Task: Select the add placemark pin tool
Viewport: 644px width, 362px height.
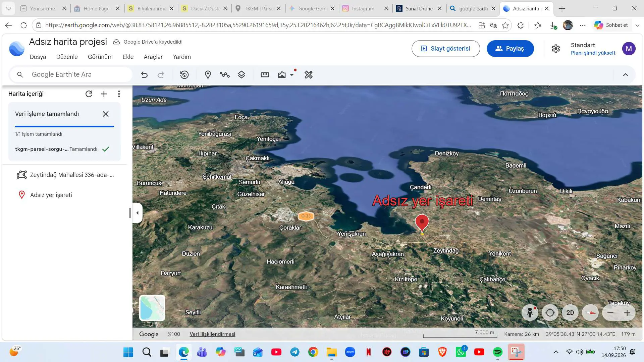Action: (208, 75)
